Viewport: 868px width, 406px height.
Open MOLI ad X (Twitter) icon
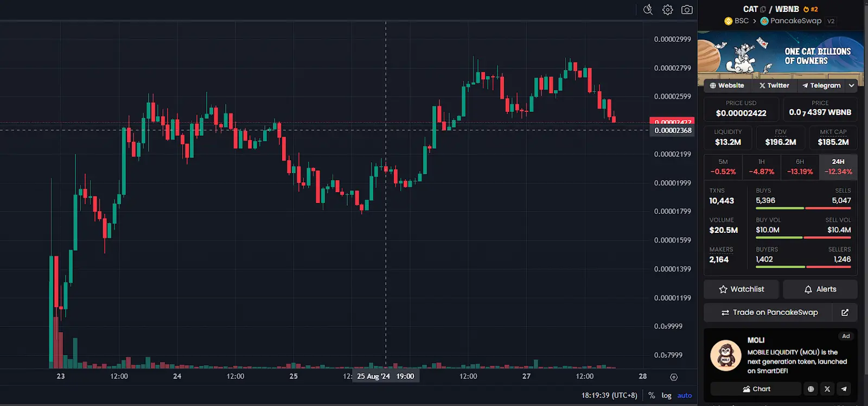pos(827,389)
